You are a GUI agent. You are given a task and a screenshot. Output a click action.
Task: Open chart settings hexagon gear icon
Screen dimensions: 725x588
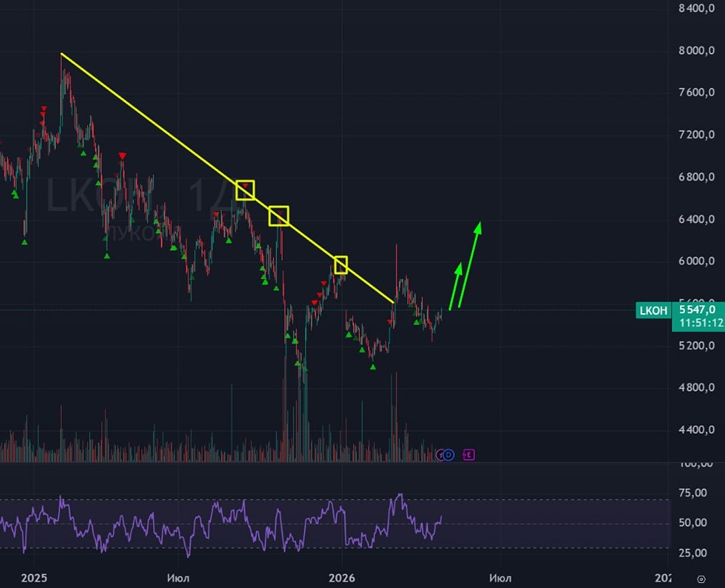coord(701,579)
